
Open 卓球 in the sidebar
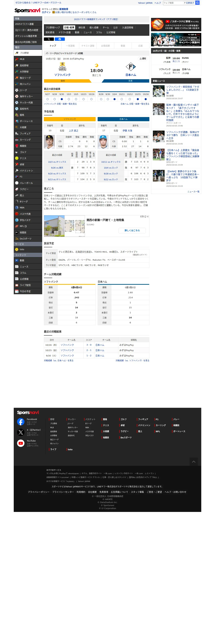click(x=28, y=165)
